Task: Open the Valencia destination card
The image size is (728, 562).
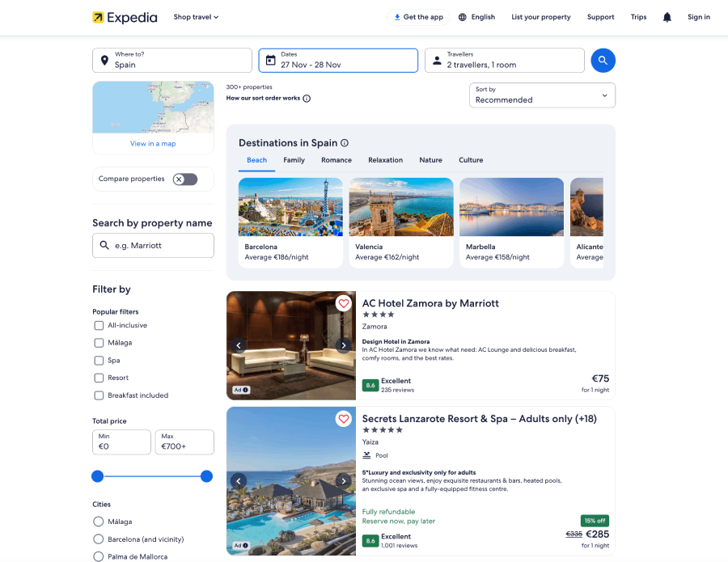Action: tap(401, 222)
